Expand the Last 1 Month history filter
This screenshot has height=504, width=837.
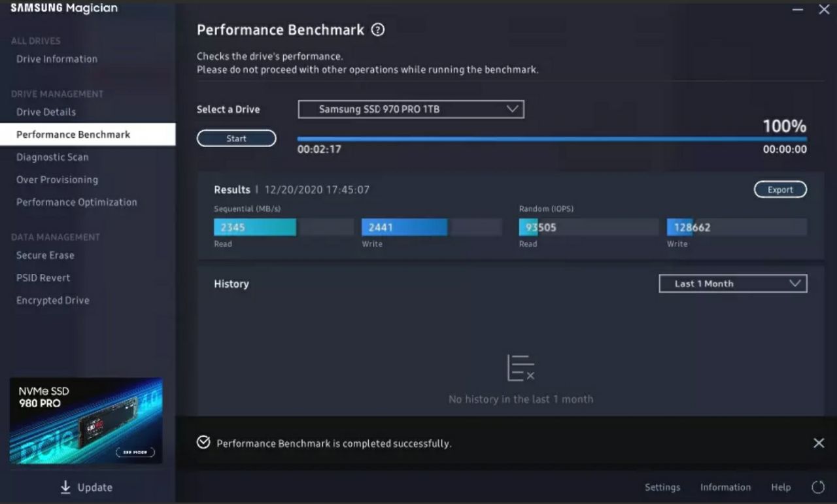(733, 284)
